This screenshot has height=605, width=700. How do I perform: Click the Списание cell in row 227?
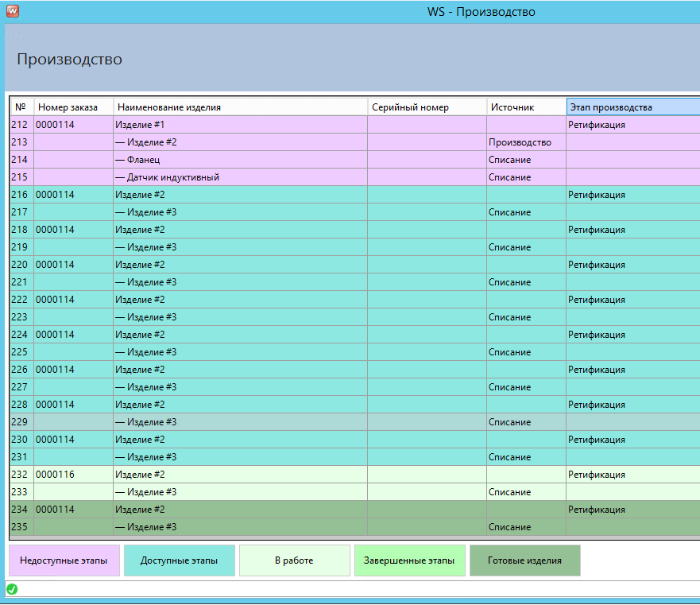click(x=527, y=387)
